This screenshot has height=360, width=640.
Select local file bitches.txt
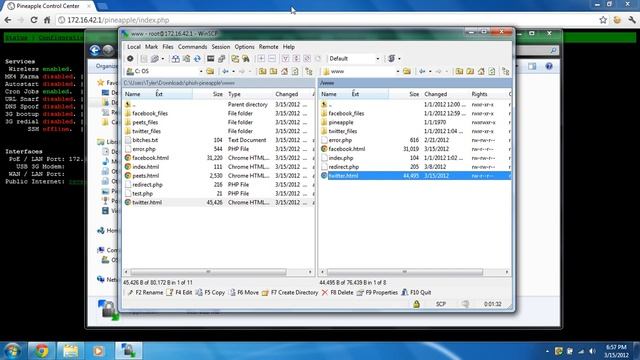145,140
